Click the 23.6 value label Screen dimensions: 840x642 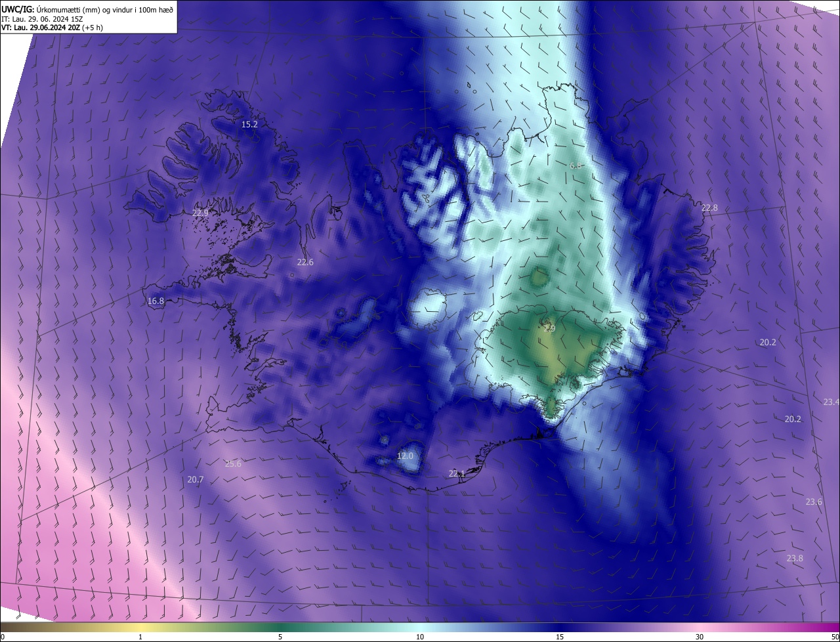[x=814, y=502]
